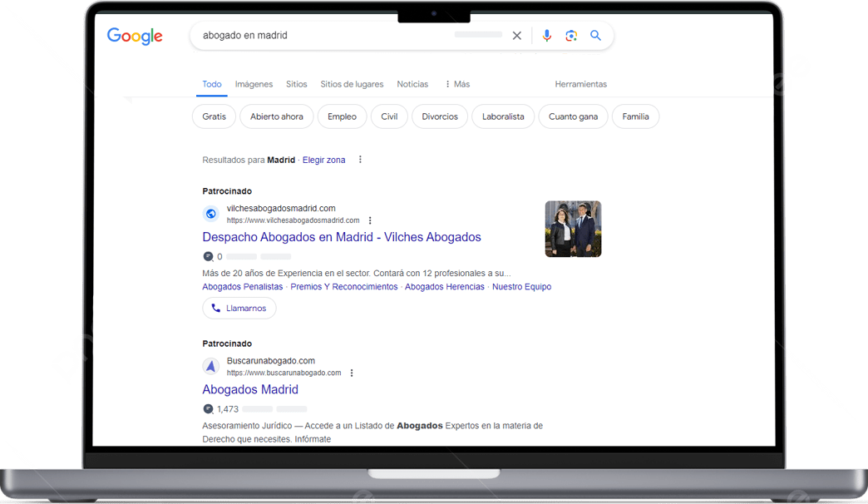
Task: Click the Google logo
Action: (135, 36)
